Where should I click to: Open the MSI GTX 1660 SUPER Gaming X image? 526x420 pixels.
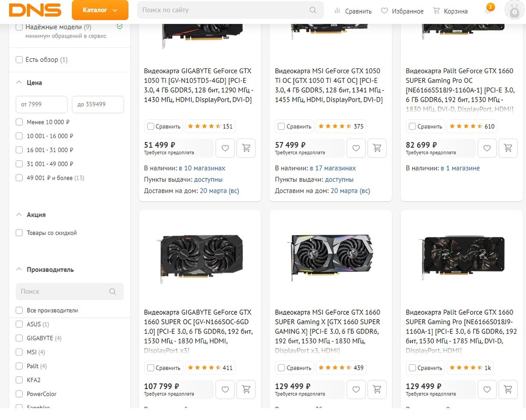331,258
